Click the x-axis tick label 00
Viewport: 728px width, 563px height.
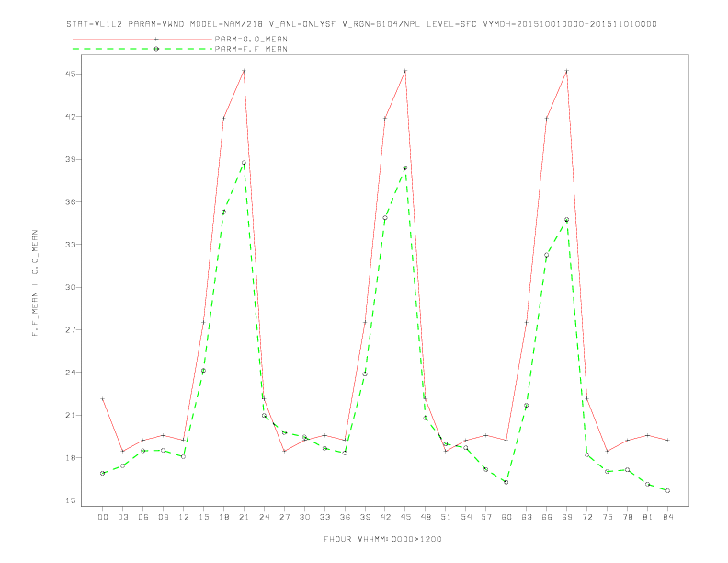[103, 517]
